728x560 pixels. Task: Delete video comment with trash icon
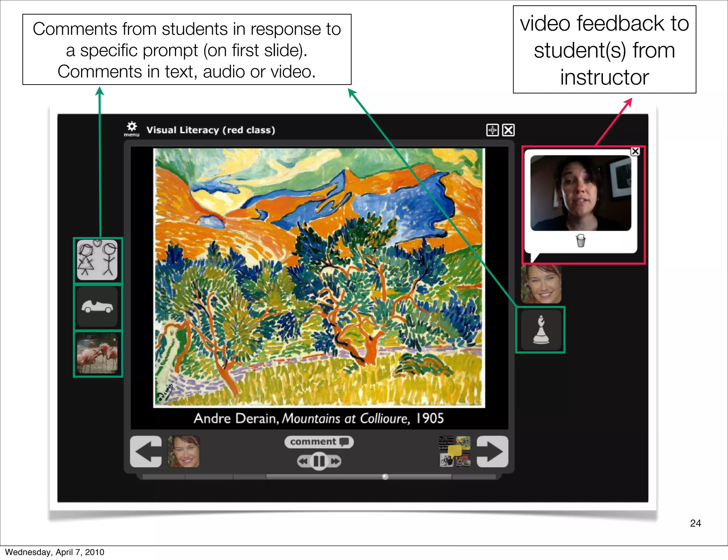(580, 241)
